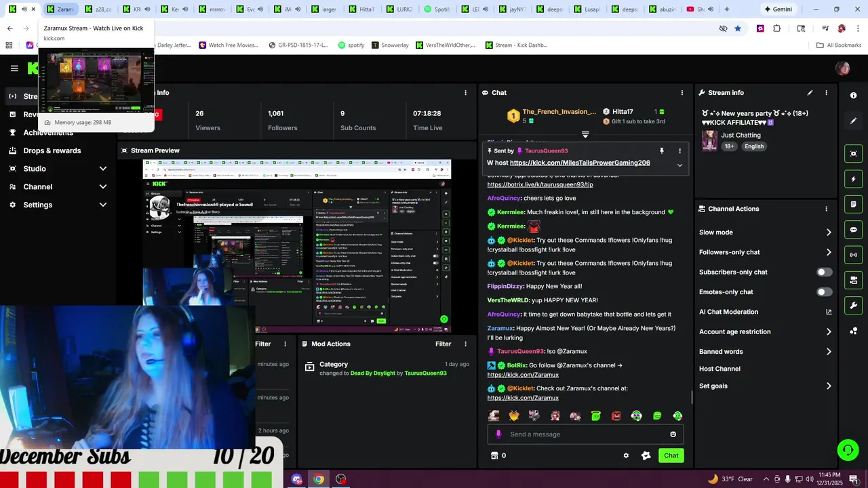Viewport: 868px width, 488px height.
Task: Expand Channel sidebar section
Action: 103,187
